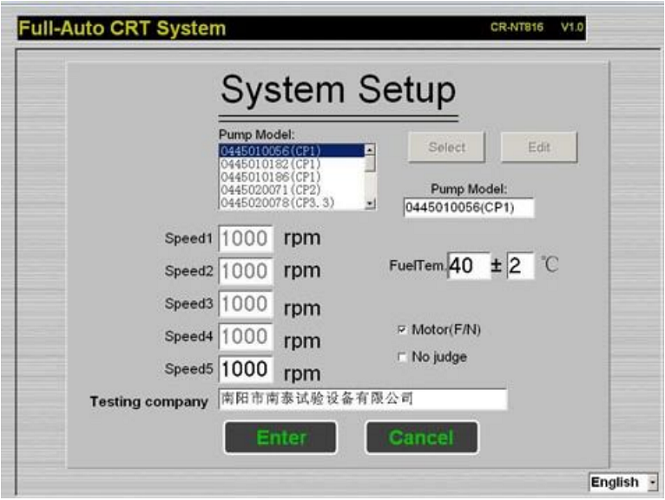The image size is (665, 500).
Task: Click the Speed5 rpm input field
Action: coord(245,368)
